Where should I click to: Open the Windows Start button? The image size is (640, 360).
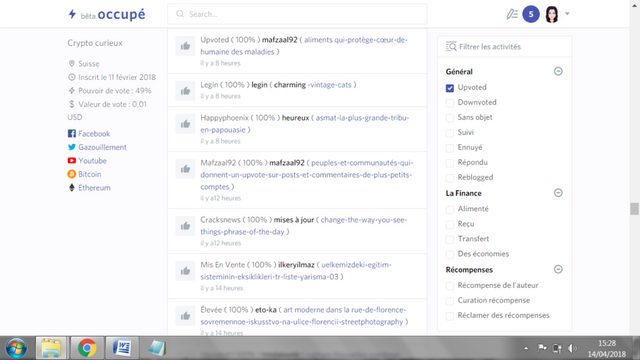[x=16, y=348]
